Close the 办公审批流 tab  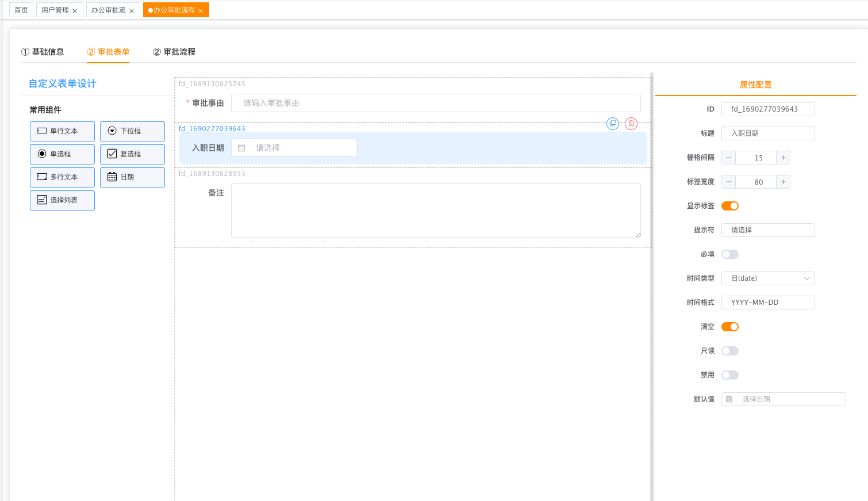(132, 11)
